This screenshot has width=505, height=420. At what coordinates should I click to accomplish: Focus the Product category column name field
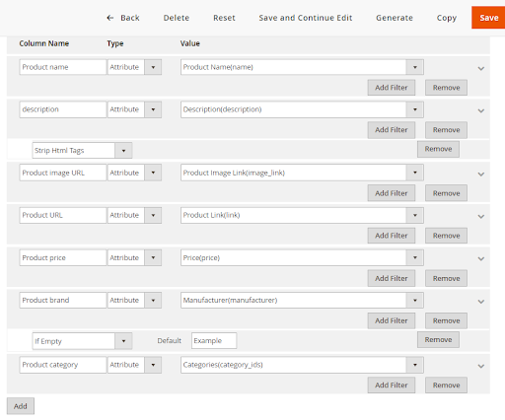(63, 365)
